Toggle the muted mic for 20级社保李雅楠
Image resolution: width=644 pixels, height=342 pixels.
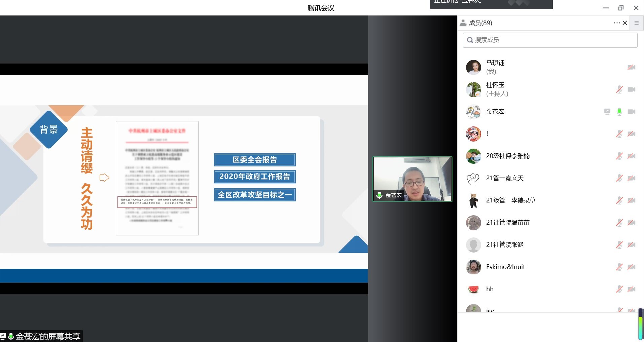coord(619,156)
